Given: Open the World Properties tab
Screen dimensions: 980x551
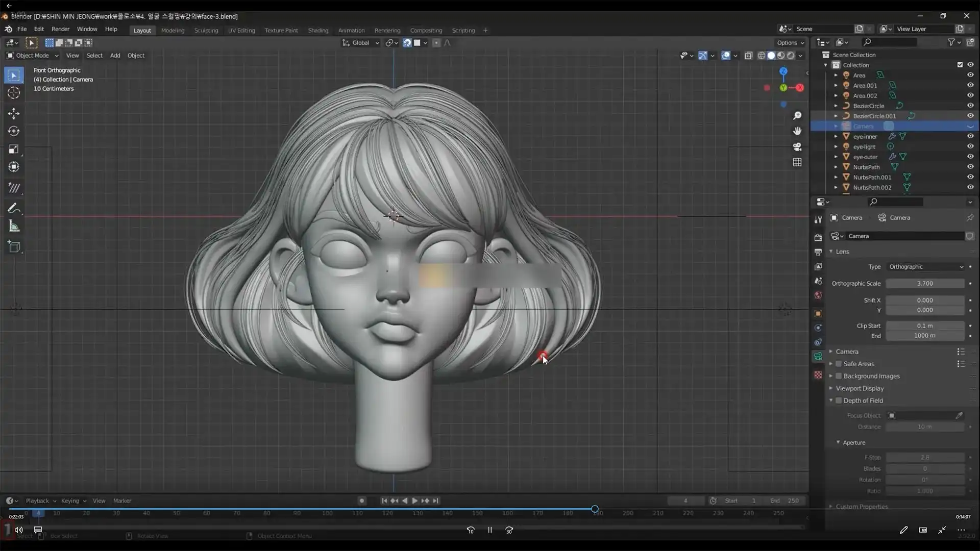Looking at the screenshot, I should pos(818,295).
